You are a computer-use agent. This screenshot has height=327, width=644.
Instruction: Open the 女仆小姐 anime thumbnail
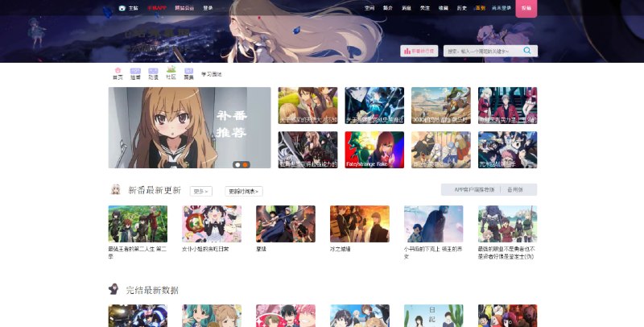[x=212, y=224]
